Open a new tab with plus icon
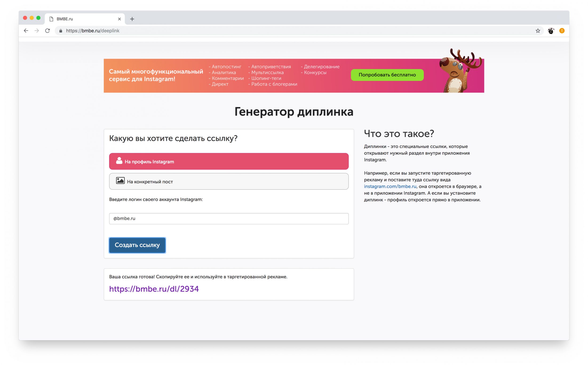The height and width of the screenshot is (367, 588). click(x=132, y=19)
